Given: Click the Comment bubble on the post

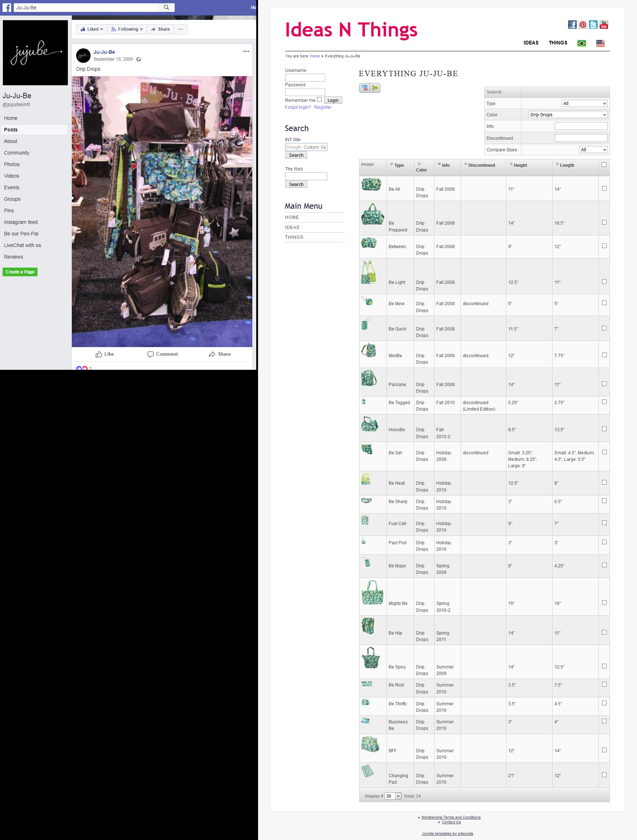Looking at the screenshot, I should pyautogui.click(x=162, y=354).
